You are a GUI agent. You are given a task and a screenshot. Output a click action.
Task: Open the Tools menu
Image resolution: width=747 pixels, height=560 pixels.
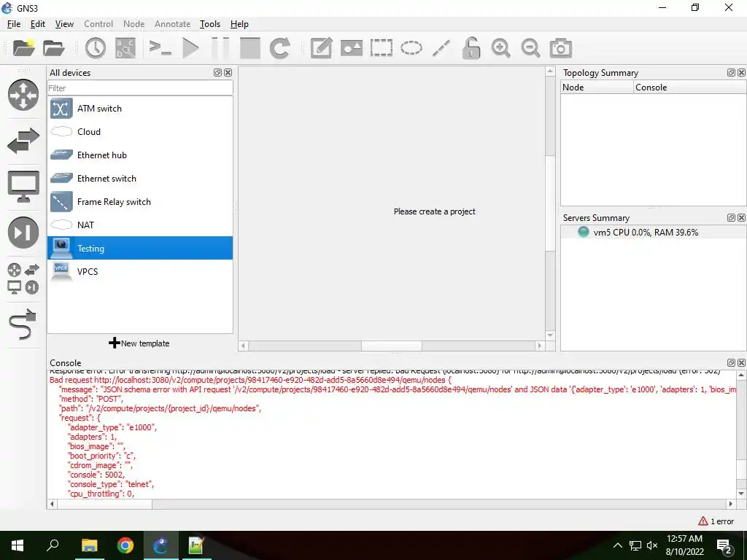[210, 24]
